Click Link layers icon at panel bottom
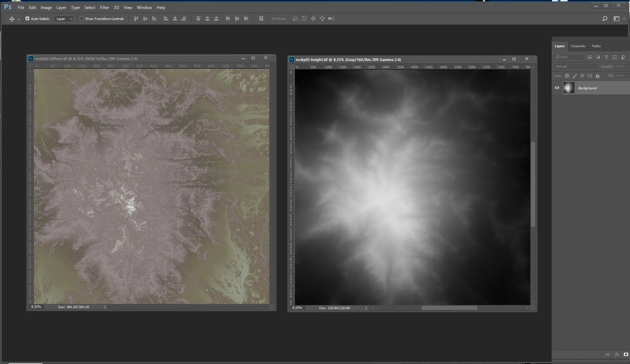This screenshot has width=630, height=364. 607,354
